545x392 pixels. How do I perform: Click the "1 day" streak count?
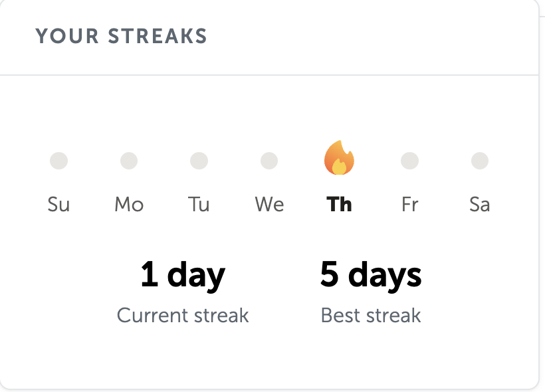[183, 275]
